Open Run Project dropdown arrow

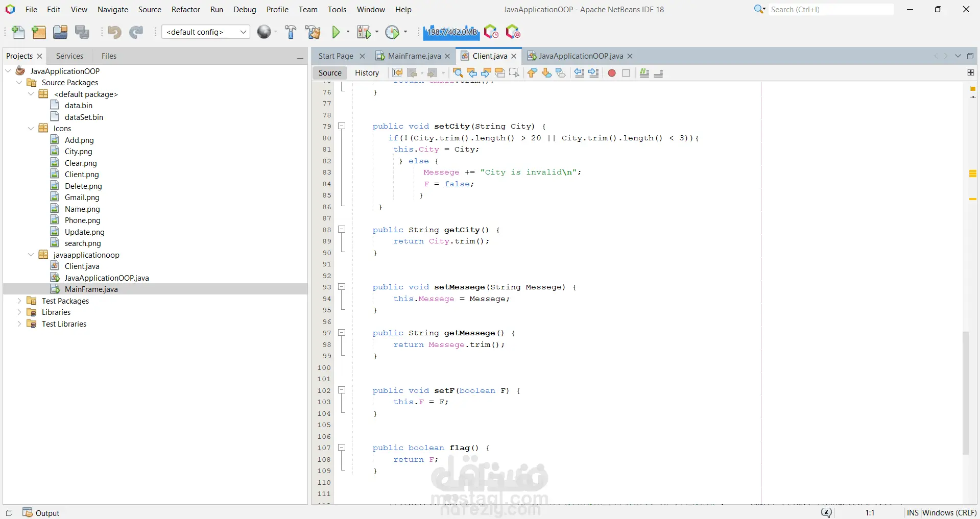point(348,32)
